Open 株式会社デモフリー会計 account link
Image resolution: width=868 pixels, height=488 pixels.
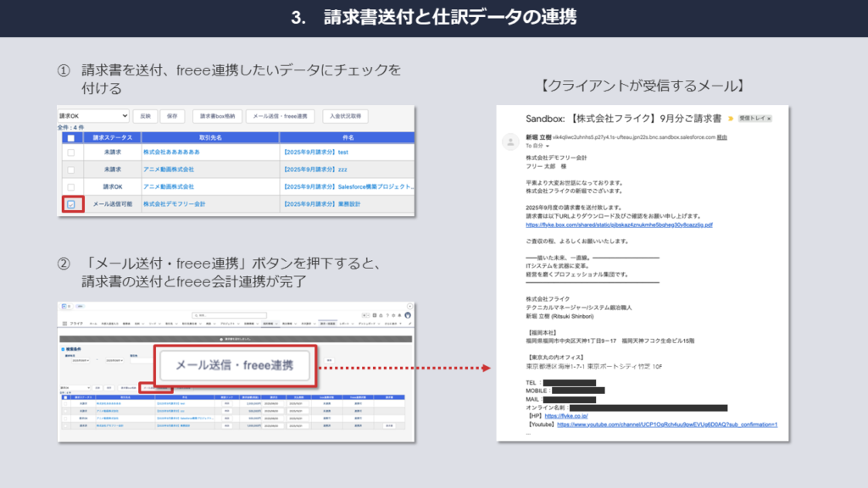(x=175, y=204)
